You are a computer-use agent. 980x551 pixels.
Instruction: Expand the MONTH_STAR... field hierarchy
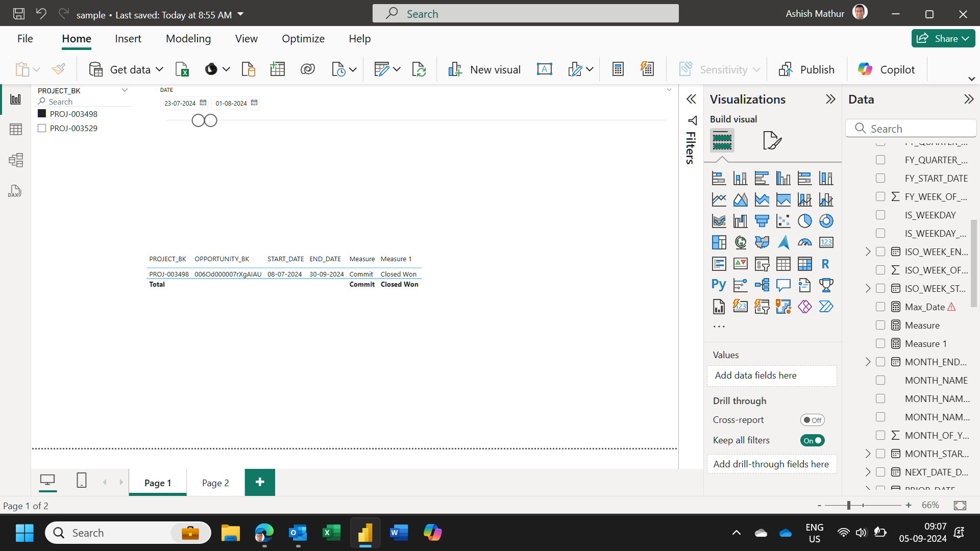click(868, 454)
